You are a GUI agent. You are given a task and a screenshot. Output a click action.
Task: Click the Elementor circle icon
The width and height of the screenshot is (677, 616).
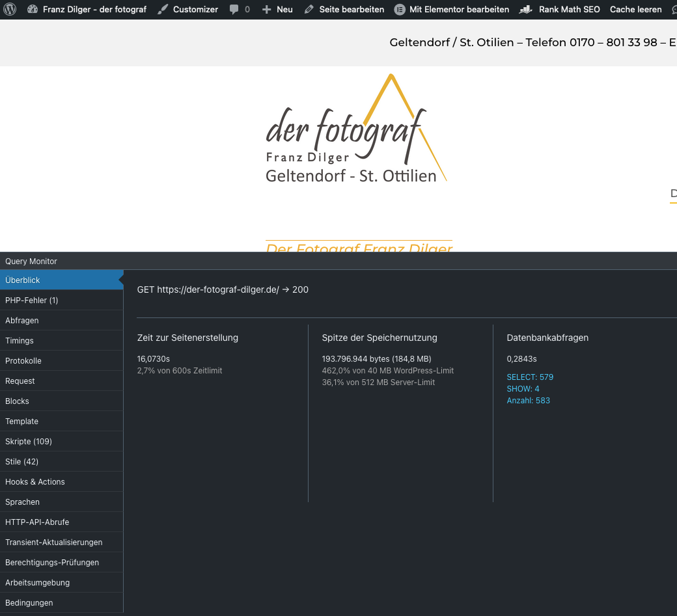pos(400,10)
